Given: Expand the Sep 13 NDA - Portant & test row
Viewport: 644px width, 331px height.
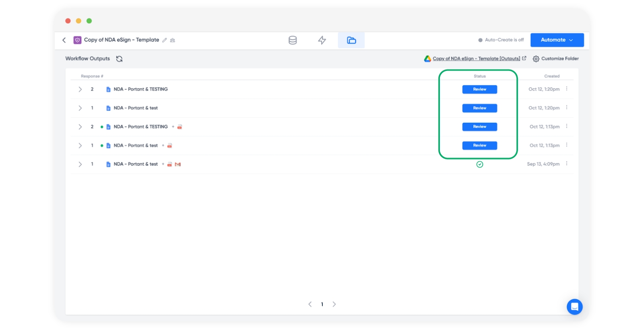Looking at the screenshot, I should tap(80, 164).
